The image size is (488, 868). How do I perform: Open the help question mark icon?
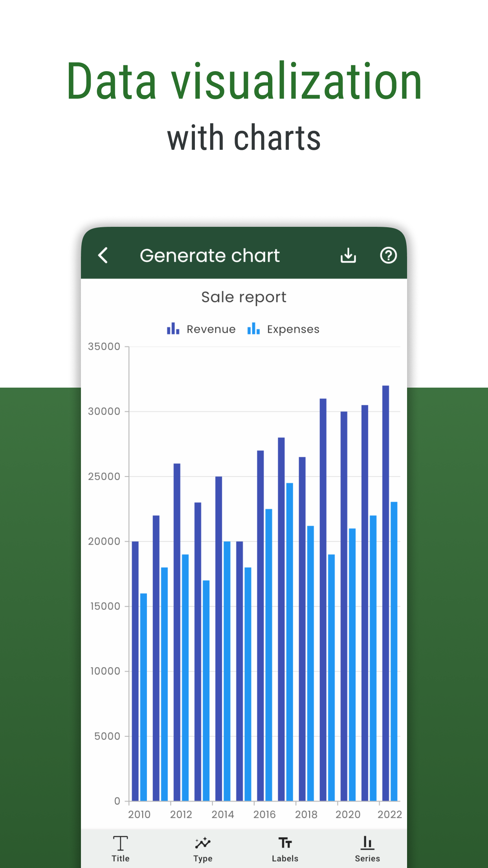388,256
